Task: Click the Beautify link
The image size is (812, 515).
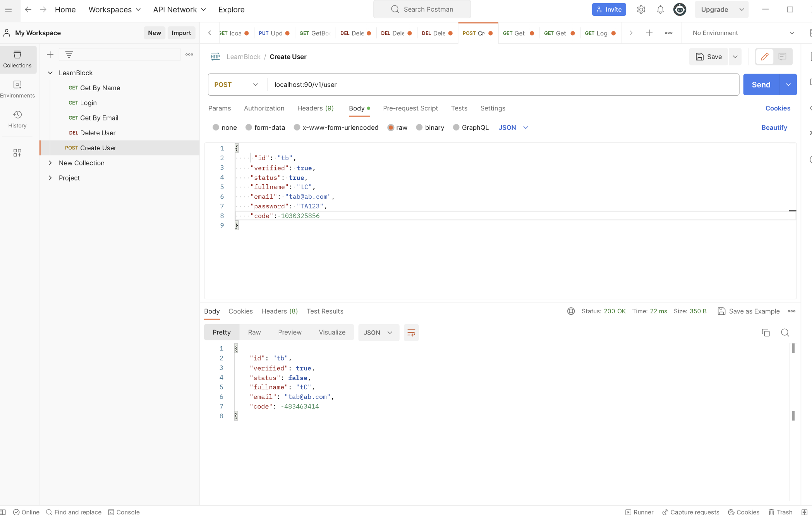Action: 774,127
